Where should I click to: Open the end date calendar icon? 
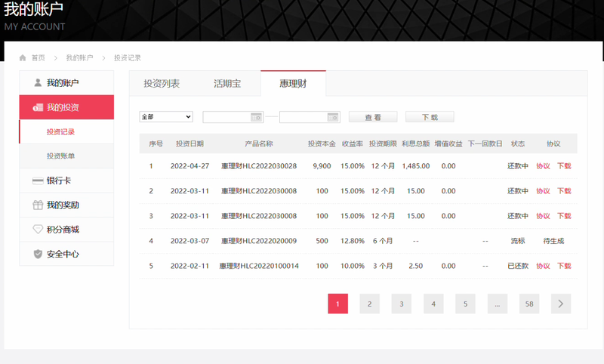point(333,117)
